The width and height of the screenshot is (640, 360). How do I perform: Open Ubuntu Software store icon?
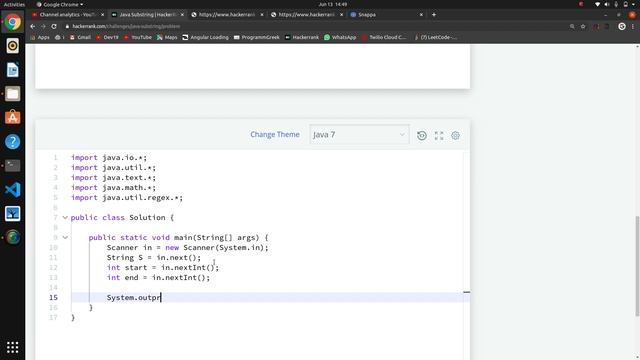(13, 118)
